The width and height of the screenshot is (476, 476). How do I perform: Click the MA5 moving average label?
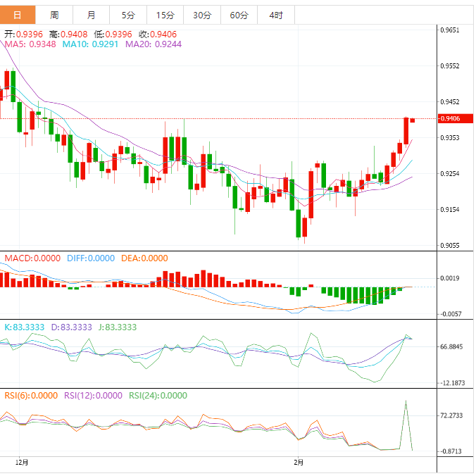pos(30,44)
